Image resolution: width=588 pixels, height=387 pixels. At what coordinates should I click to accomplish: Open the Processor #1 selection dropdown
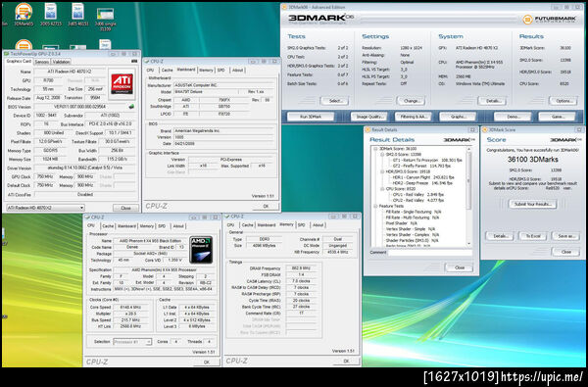tap(132, 342)
